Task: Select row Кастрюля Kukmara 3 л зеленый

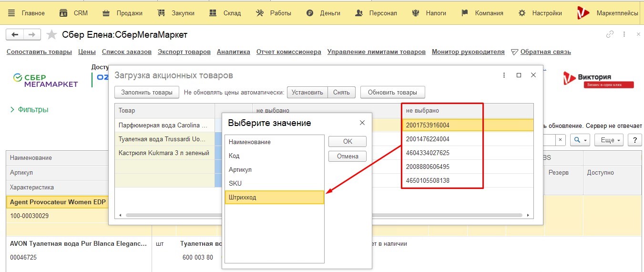Action: click(x=164, y=153)
